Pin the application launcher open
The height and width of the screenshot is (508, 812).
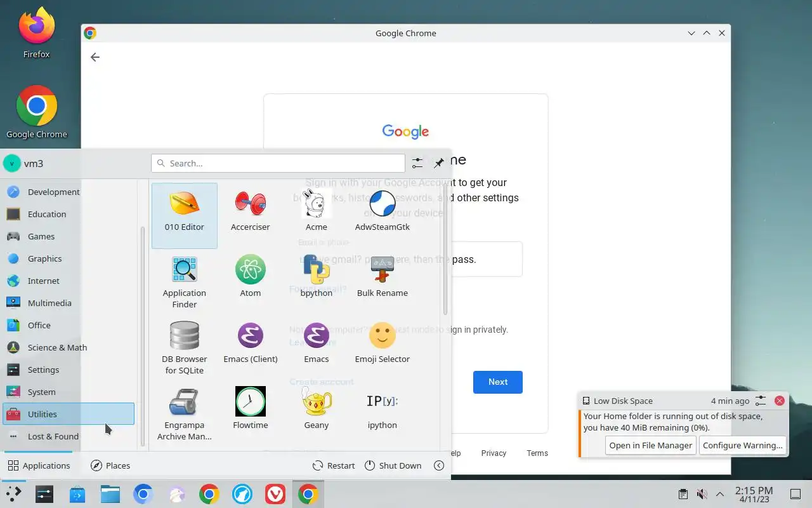click(439, 163)
